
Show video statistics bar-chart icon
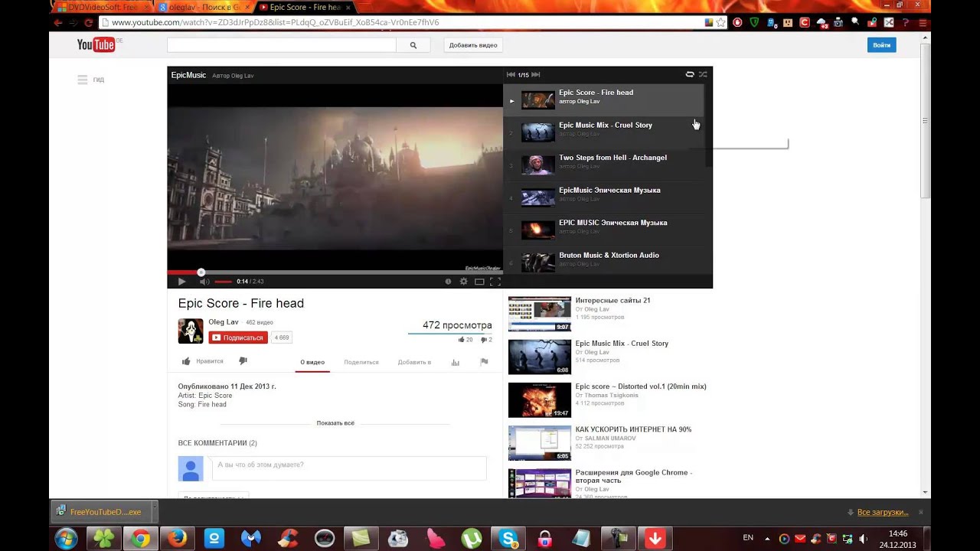pyautogui.click(x=456, y=362)
